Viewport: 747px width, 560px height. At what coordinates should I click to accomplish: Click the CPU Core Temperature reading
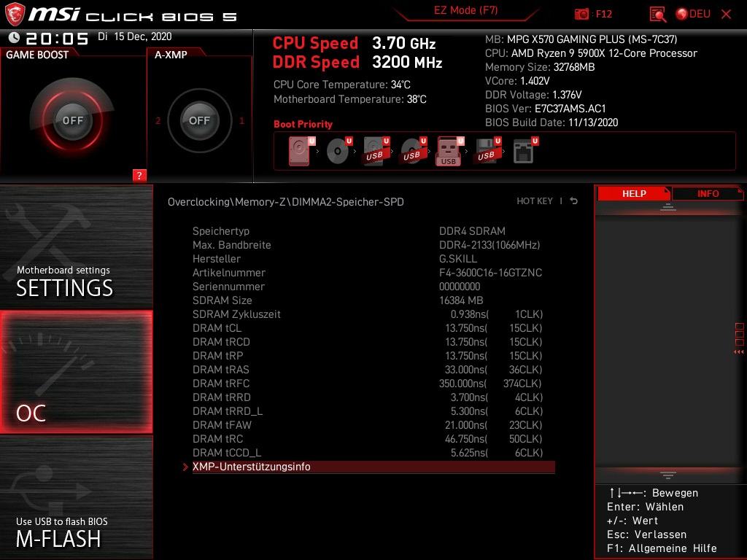coord(342,85)
